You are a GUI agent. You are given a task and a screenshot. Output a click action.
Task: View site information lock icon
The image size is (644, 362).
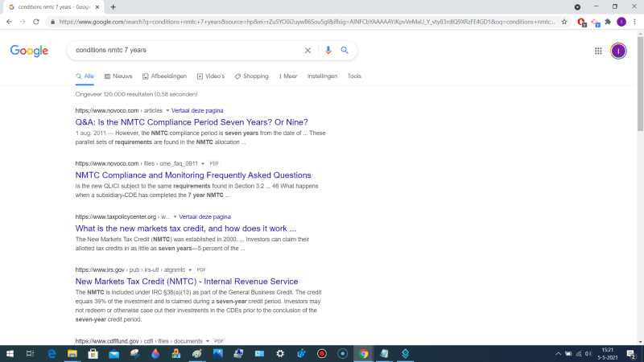(52, 22)
